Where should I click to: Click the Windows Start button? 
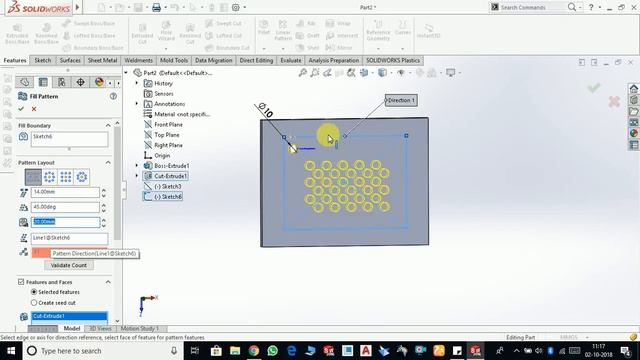coord(11,351)
